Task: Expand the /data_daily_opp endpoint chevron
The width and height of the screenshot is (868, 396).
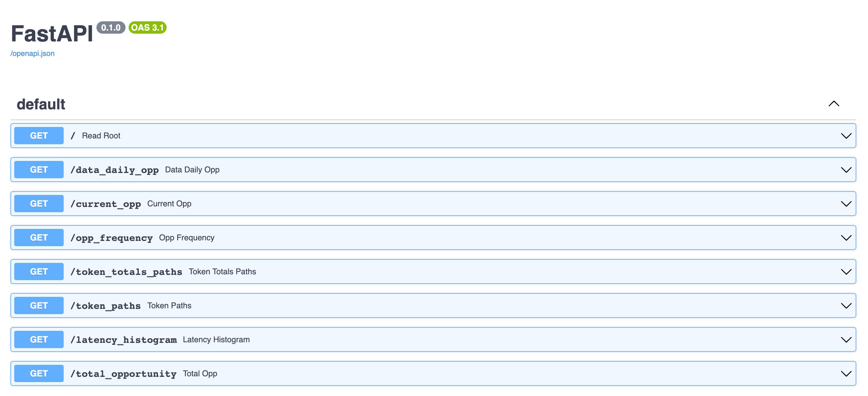Action: tap(846, 170)
